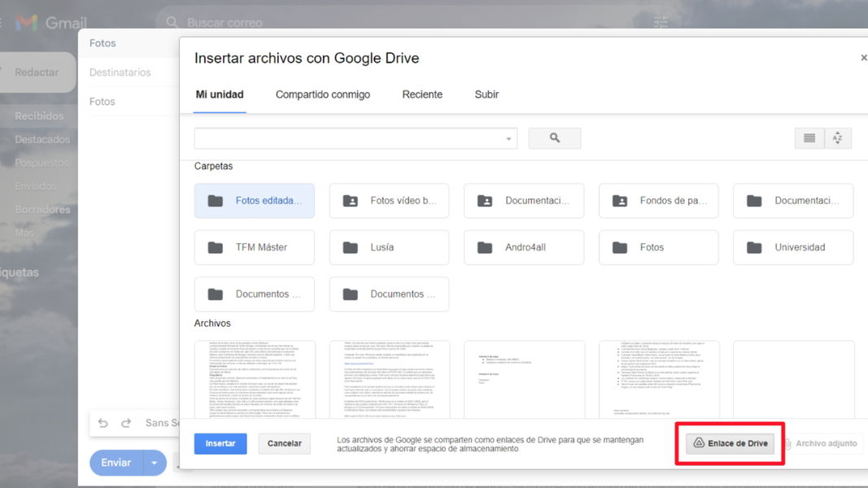Open the Lusía folder
The image size is (868, 488).
389,247
